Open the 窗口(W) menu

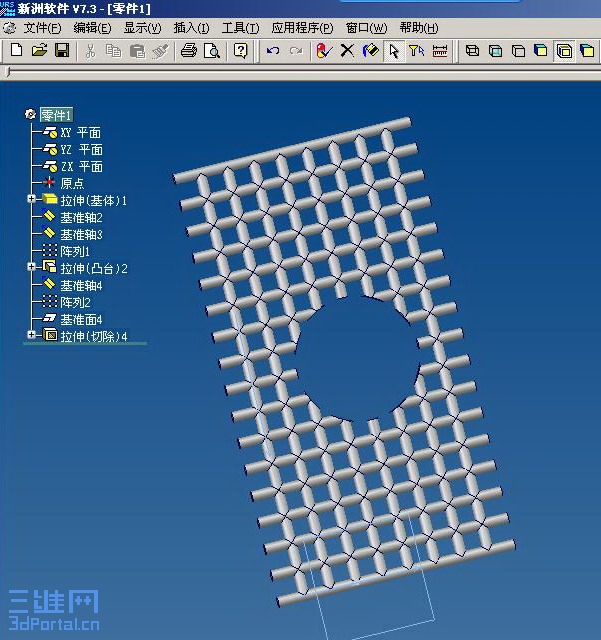[x=366, y=28]
